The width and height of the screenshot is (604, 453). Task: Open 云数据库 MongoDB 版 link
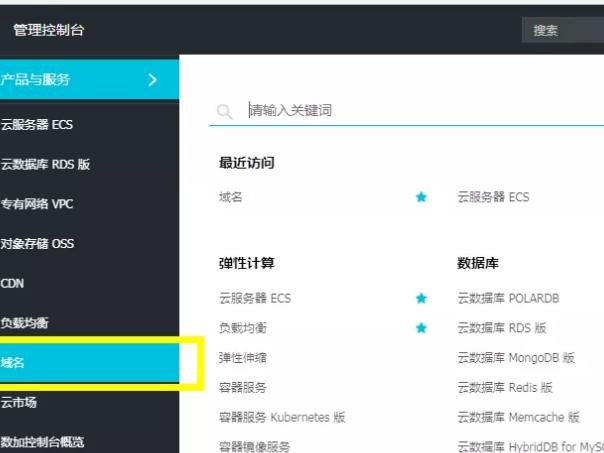(516, 357)
